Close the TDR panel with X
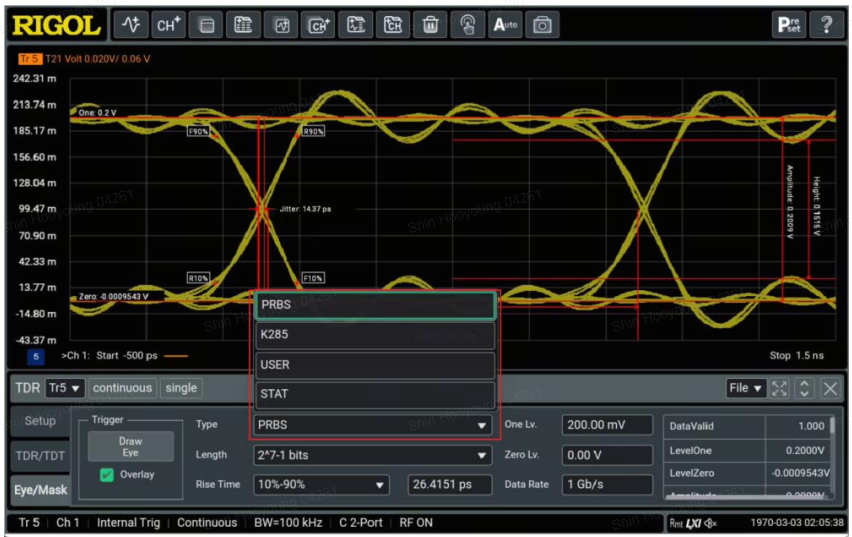The height and width of the screenshot is (537, 852). (830, 388)
